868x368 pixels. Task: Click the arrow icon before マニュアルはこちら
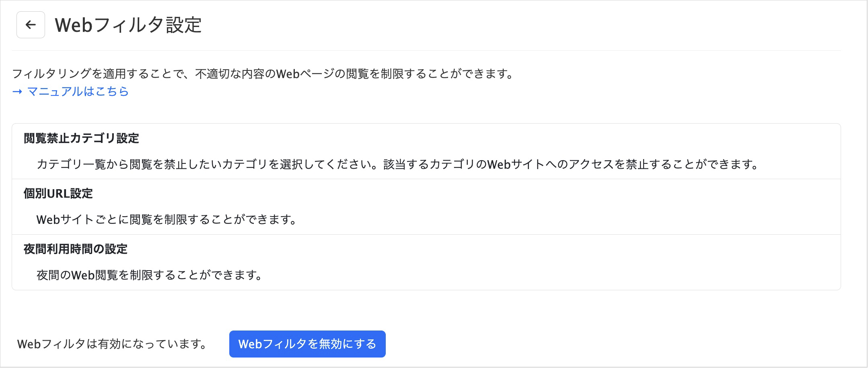pos(17,92)
